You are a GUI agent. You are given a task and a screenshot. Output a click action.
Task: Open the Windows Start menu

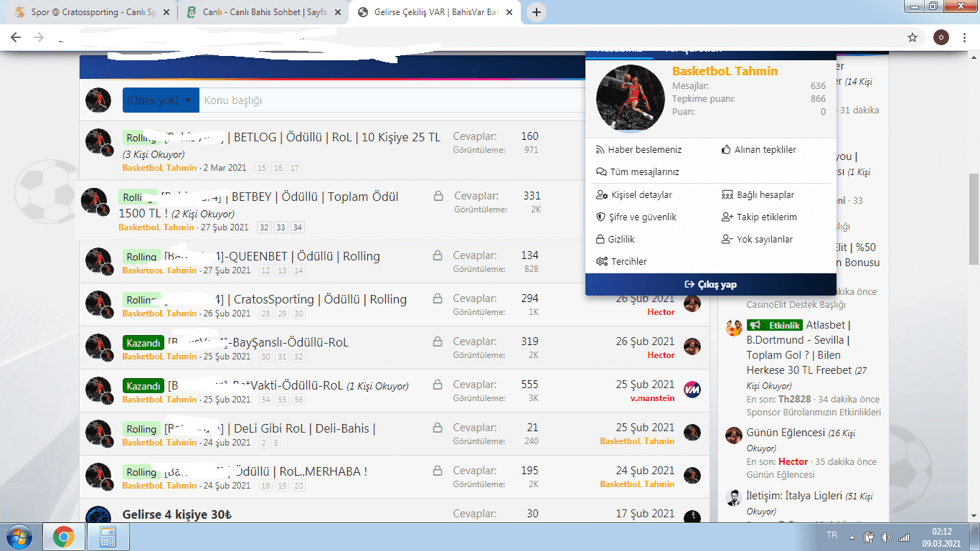point(18,537)
